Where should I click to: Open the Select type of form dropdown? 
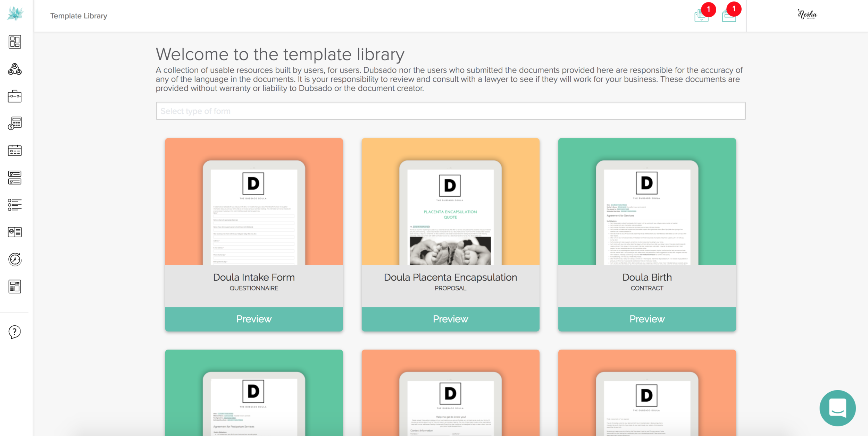pyautogui.click(x=450, y=111)
